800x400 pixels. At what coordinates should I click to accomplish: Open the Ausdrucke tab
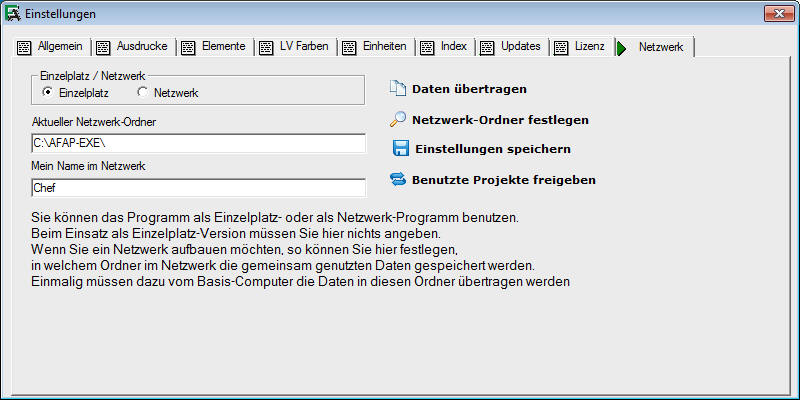[135, 47]
